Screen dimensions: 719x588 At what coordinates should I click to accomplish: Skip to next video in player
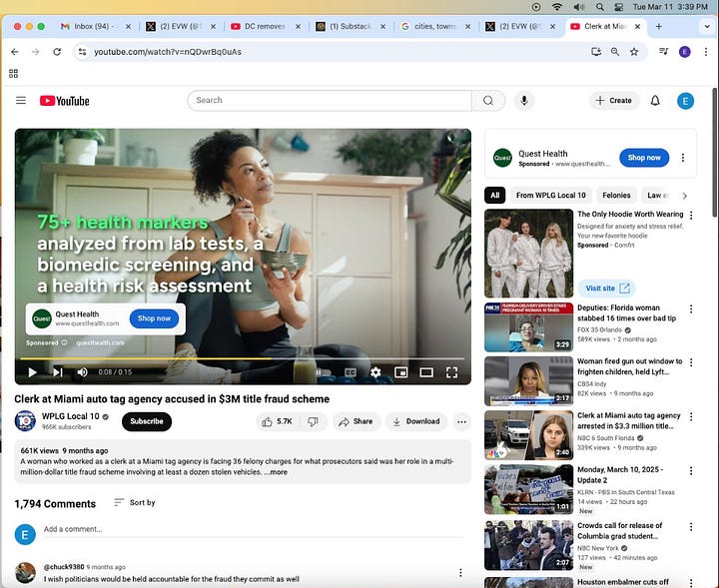[57, 372]
